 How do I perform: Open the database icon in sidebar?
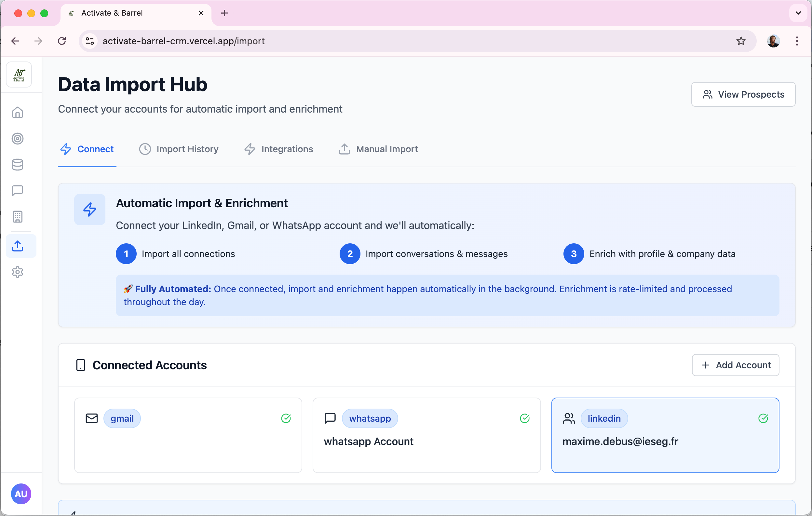[18, 165]
